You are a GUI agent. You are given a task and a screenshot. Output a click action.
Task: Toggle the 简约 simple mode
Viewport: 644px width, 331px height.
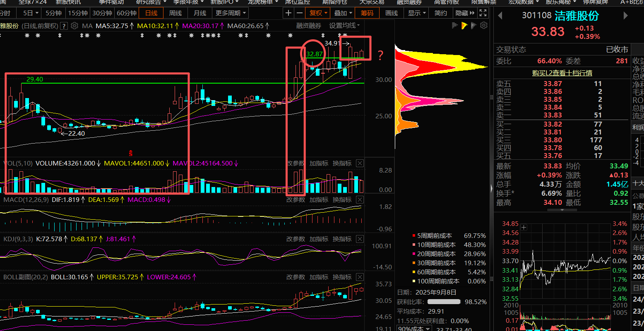[x=441, y=13]
